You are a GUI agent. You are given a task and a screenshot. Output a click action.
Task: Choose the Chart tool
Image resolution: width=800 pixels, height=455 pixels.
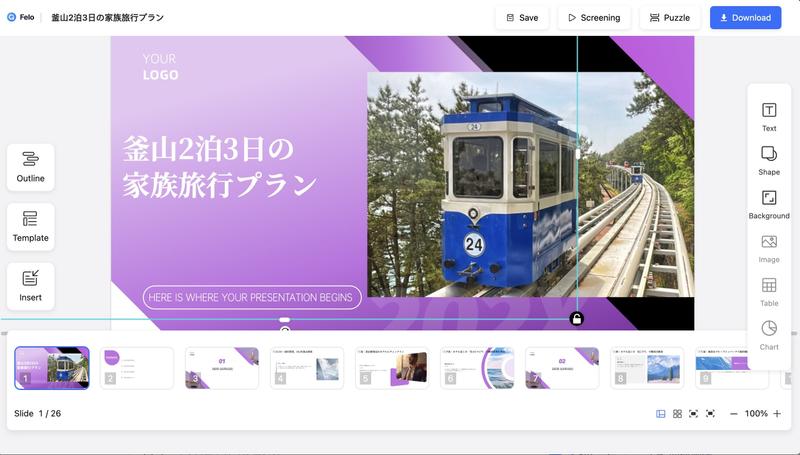[x=768, y=334]
